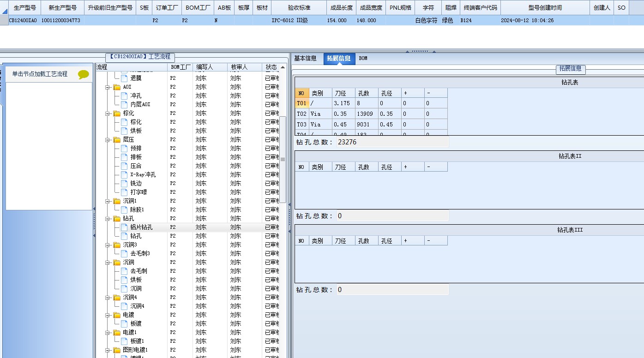
Task: Click the 图形电镀1 folder icon
Action: [x=117, y=350]
